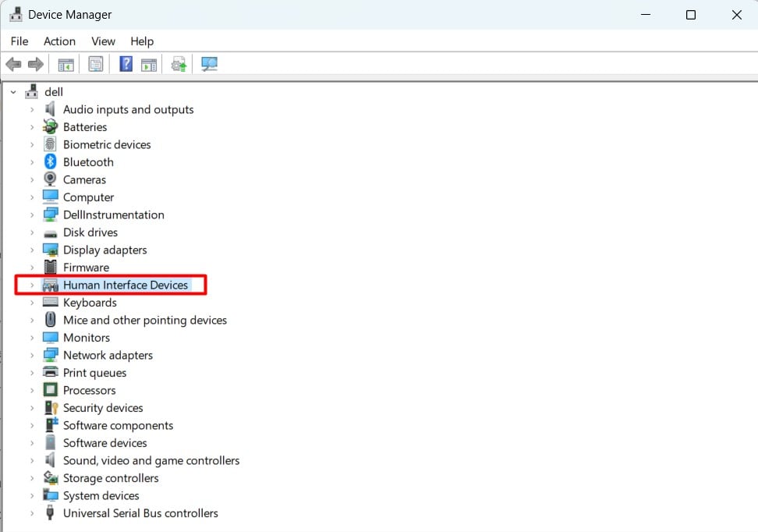The image size is (758, 532).
Task: Open the blue Help toolbar icon
Action: 126,64
